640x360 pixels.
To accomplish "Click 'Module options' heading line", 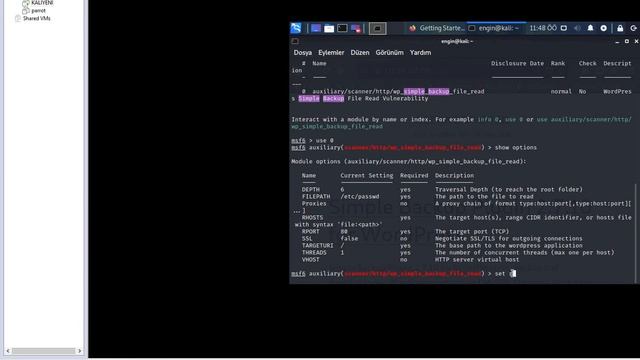I will (x=409, y=161).
